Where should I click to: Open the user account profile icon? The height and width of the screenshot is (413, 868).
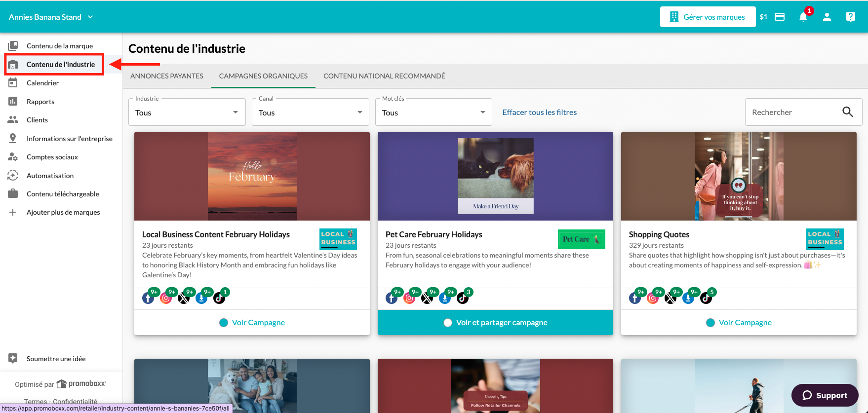coord(827,17)
